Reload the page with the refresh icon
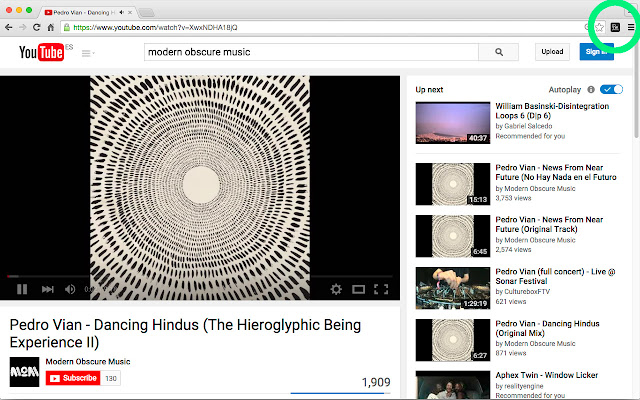Viewport: 640px width, 400px height. pyautogui.click(x=36, y=27)
